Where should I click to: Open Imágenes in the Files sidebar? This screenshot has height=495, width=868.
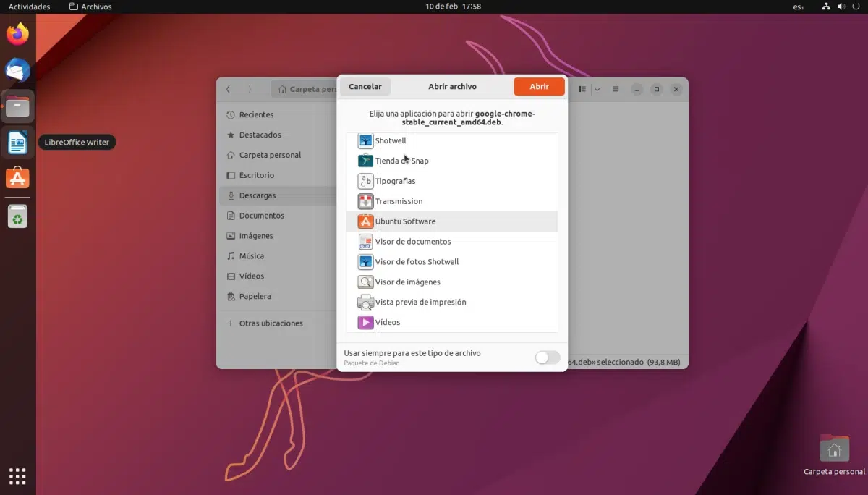point(276,236)
